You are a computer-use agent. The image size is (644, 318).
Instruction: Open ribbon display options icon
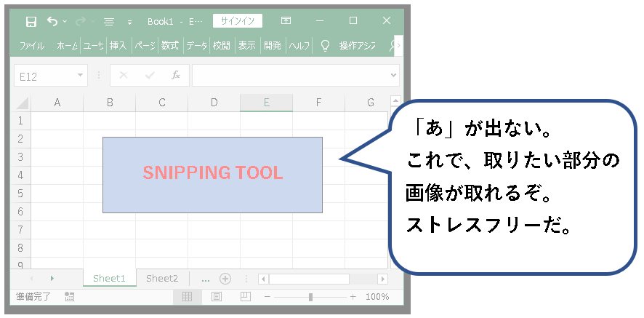pos(286,20)
